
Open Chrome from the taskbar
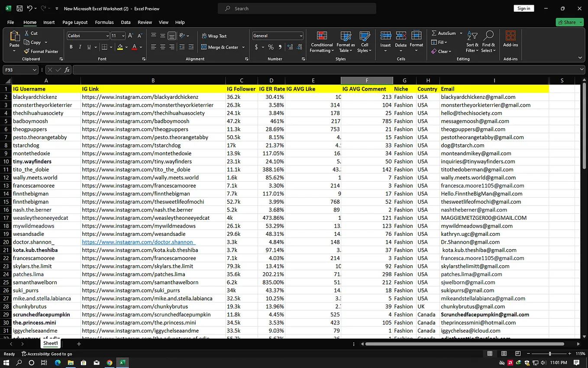point(110,363)
